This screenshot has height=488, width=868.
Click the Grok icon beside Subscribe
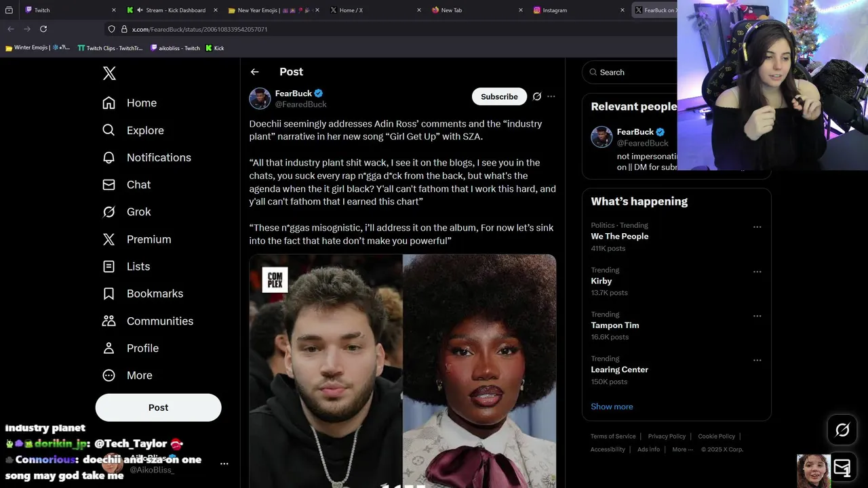tap(537, 96)
